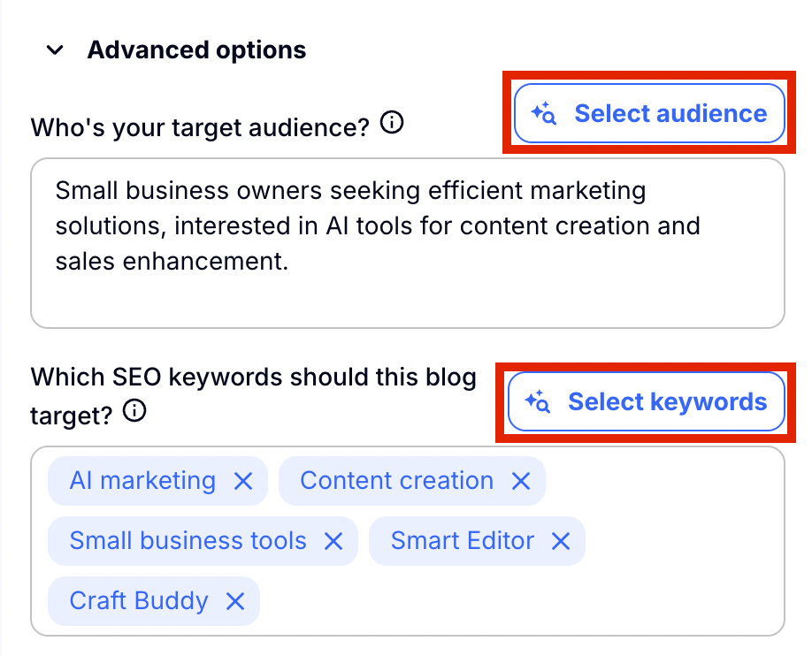Remove the AI marketing keyword
812x656 pixels.
243,481
